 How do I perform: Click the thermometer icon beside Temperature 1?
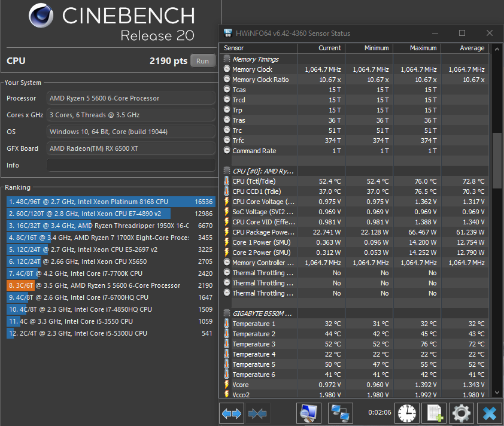227,324
